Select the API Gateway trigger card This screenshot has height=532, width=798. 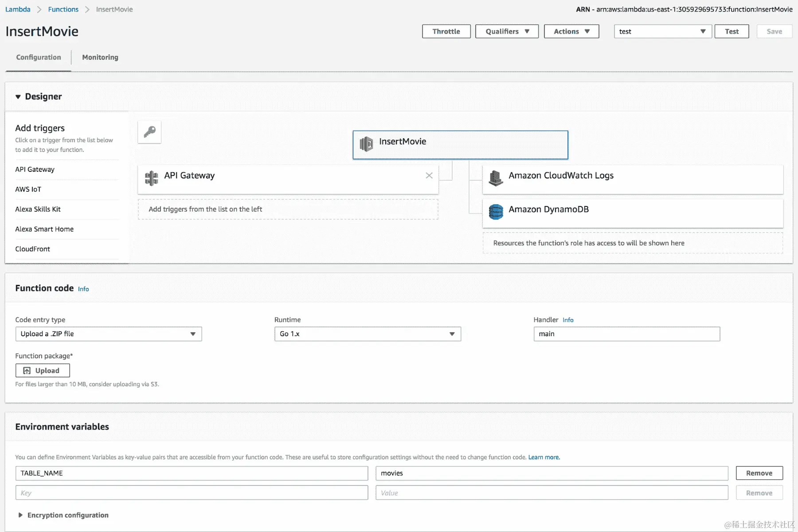(288, 179)
